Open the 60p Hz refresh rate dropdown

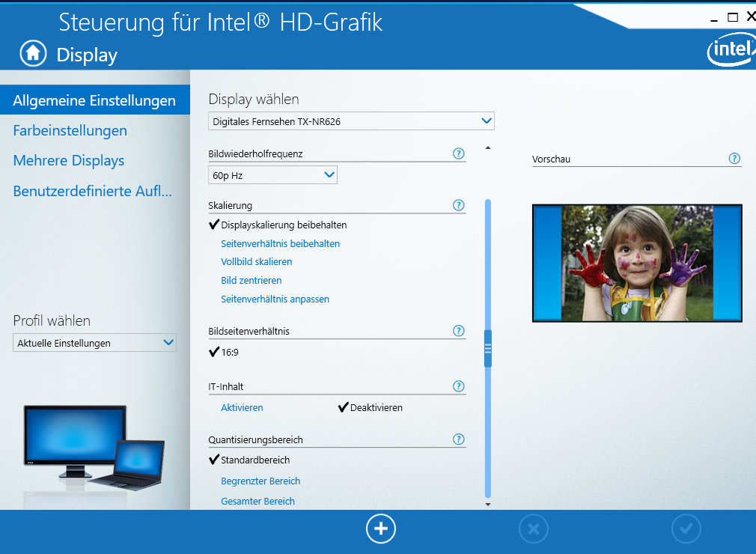tap(272, 175)
